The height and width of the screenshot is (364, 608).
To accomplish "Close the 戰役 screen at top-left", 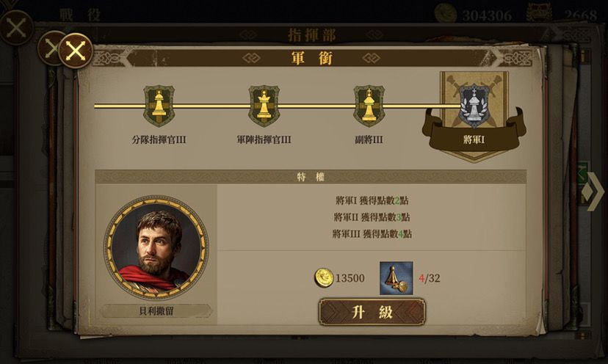I will (16, 28).
